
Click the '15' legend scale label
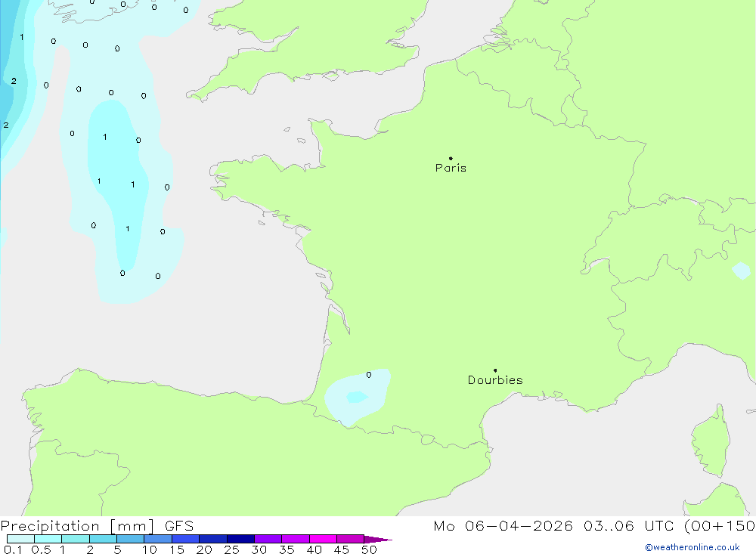pos(177,549)
